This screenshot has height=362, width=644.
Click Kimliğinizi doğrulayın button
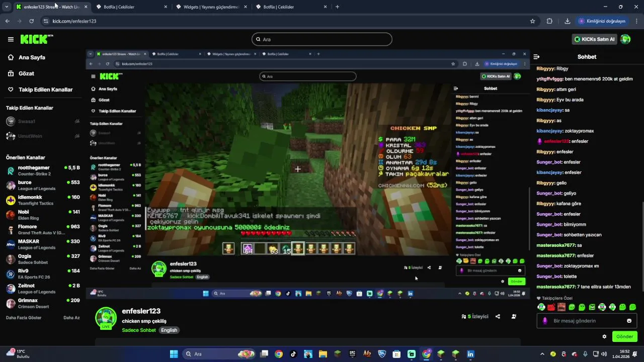tap(602, 21)
